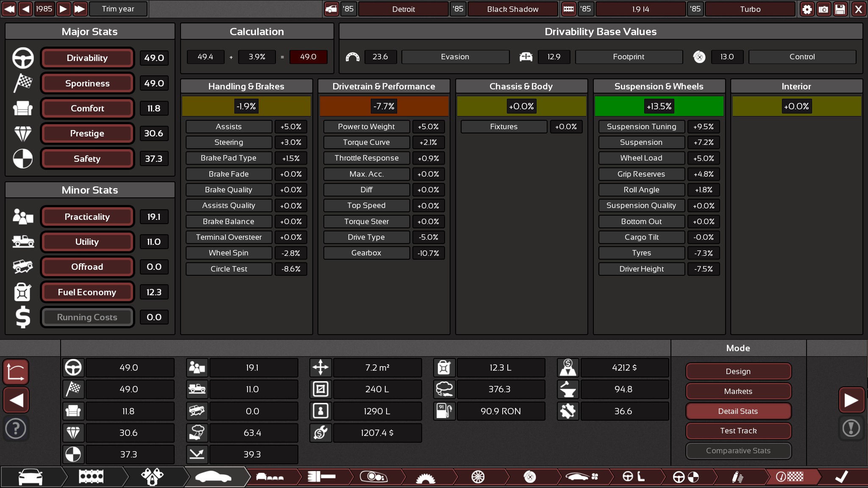The image size is (868, 488).
Task: Go to the previous year arrow
Action: 25,9
